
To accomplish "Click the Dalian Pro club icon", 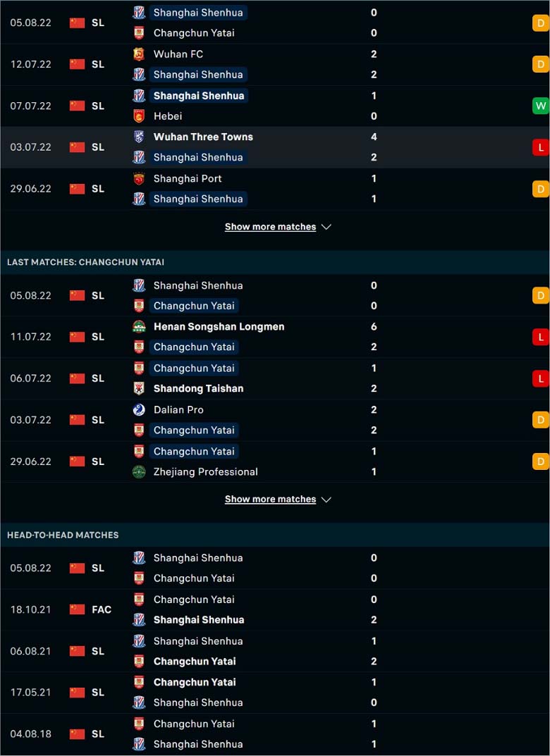I will [139, 410].
